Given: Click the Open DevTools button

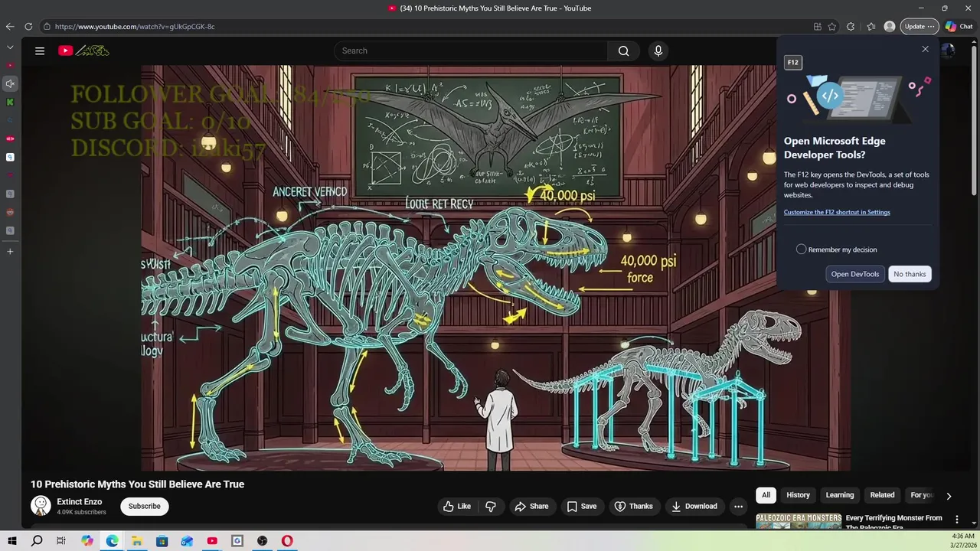Looking at the screenshot, I should tap(855, 274).
